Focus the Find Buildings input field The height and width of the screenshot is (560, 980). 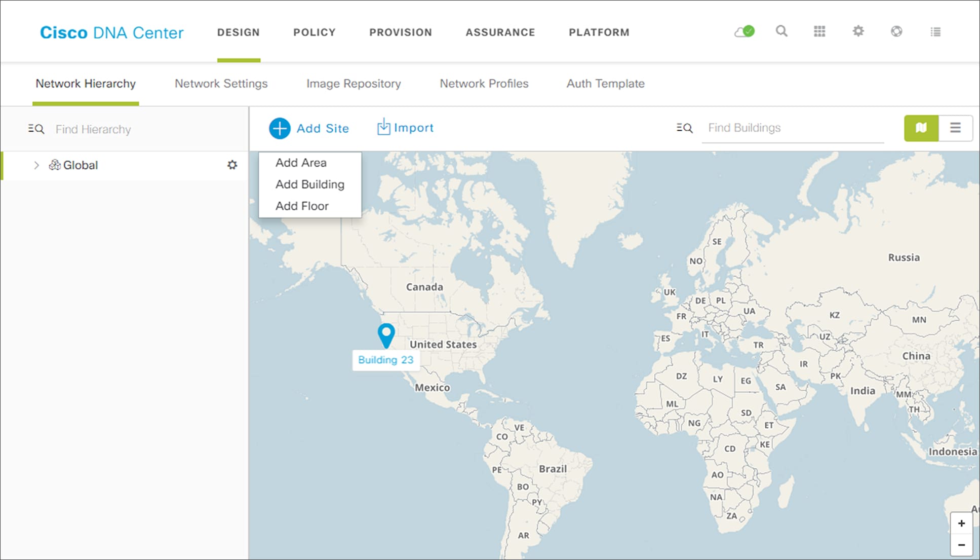(x=793, y=128)
